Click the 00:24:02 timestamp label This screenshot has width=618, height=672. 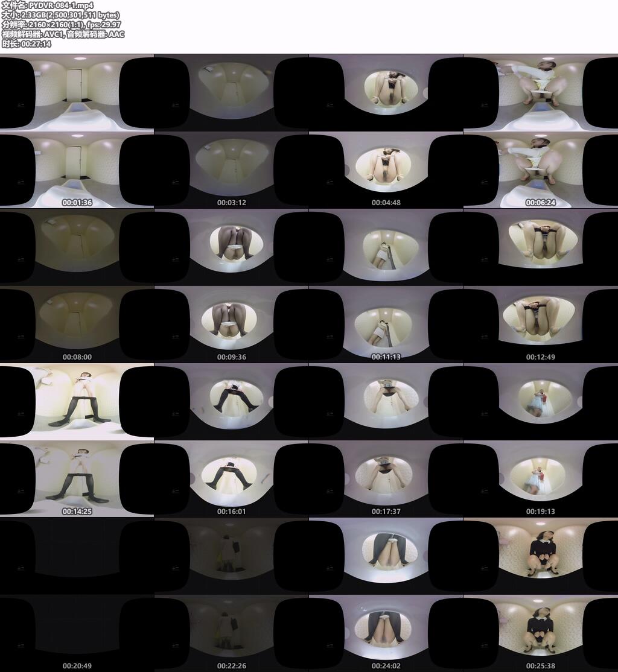(x=386, y=665)
